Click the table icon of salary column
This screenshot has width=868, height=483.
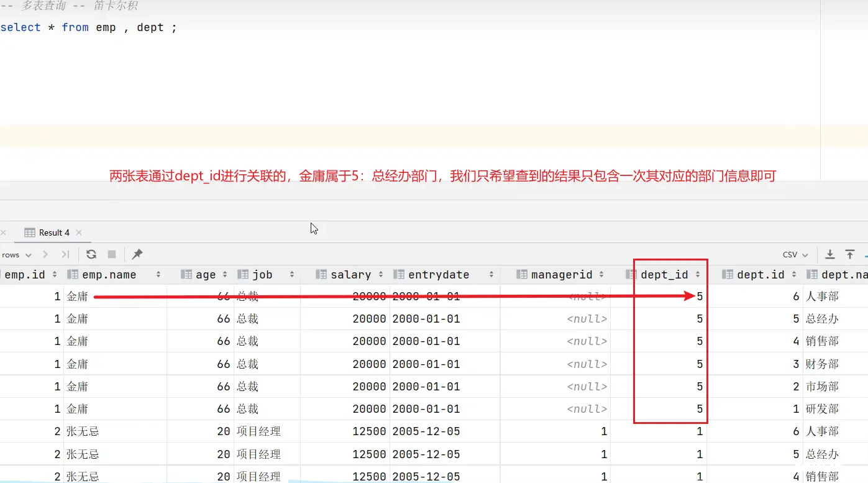[x=321, y=275]
